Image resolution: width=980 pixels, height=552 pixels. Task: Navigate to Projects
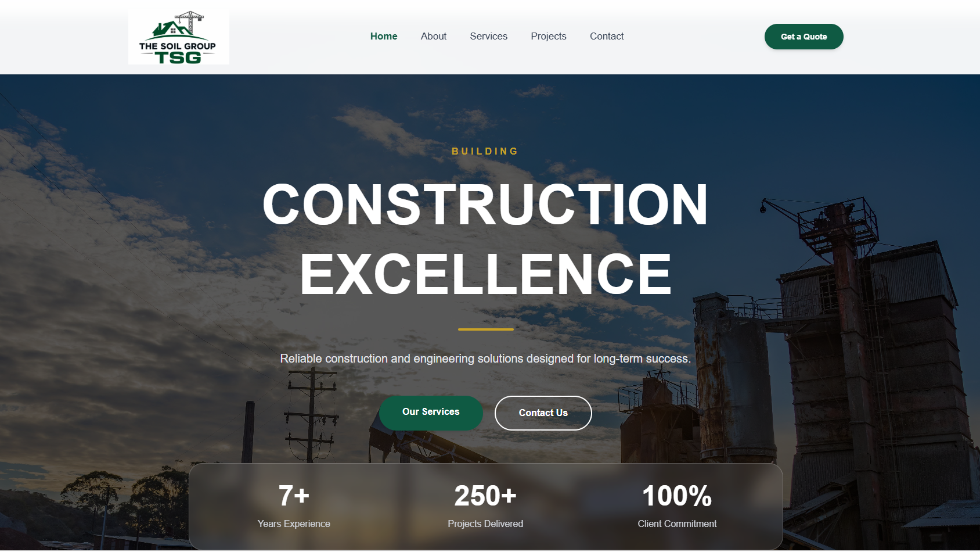pos(549,36)
